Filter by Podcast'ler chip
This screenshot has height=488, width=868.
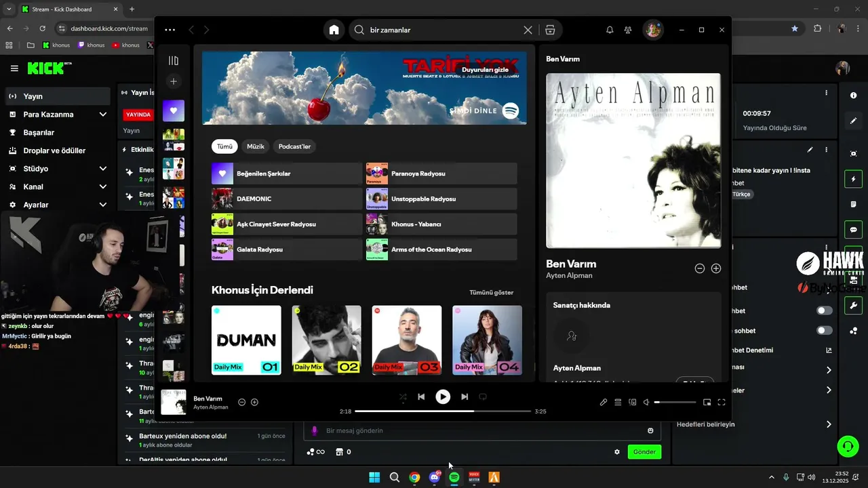click(294, 146)
